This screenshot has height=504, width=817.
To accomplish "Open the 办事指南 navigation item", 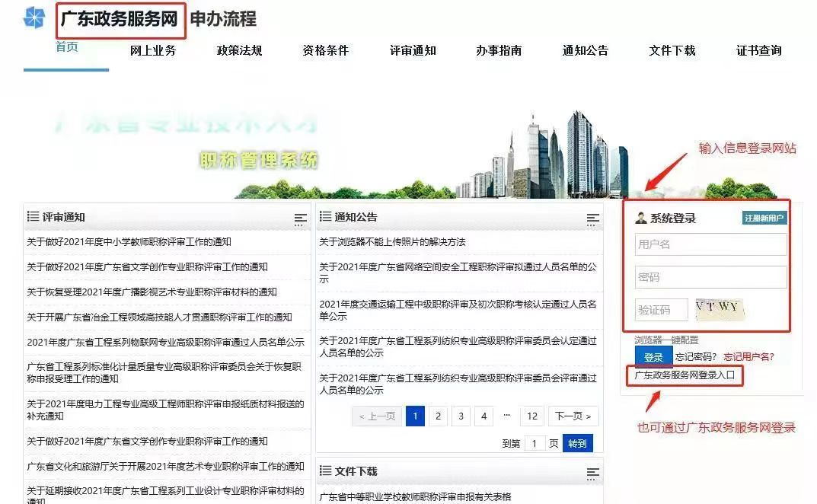I will point(499,50).
